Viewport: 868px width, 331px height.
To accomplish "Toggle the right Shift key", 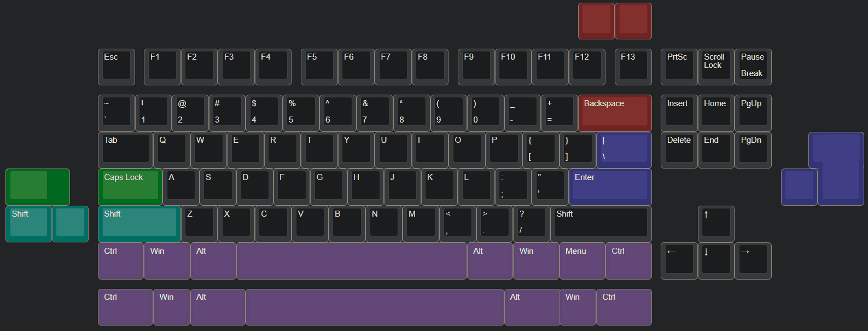I will 600,223.
